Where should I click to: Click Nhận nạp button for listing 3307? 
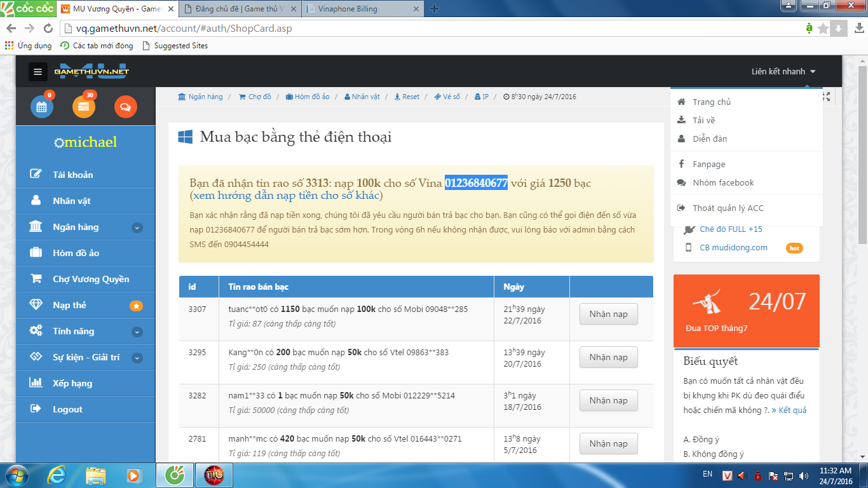(x=608, y=314)
